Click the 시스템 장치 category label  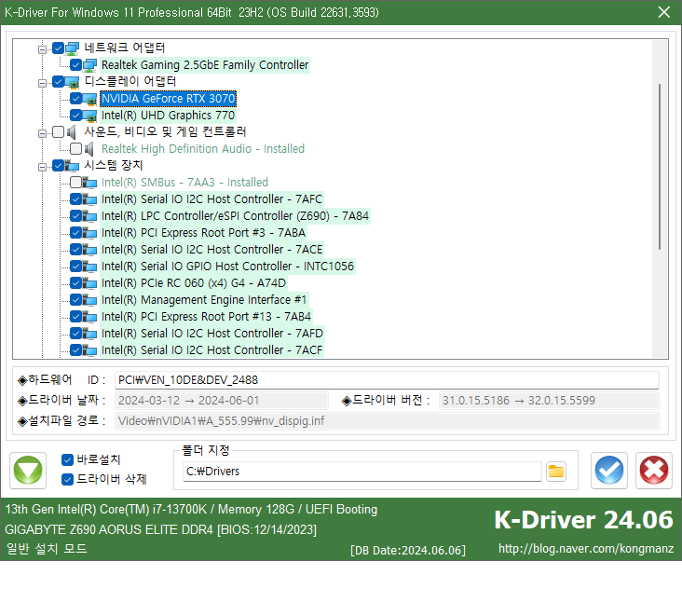pos(113,165)
